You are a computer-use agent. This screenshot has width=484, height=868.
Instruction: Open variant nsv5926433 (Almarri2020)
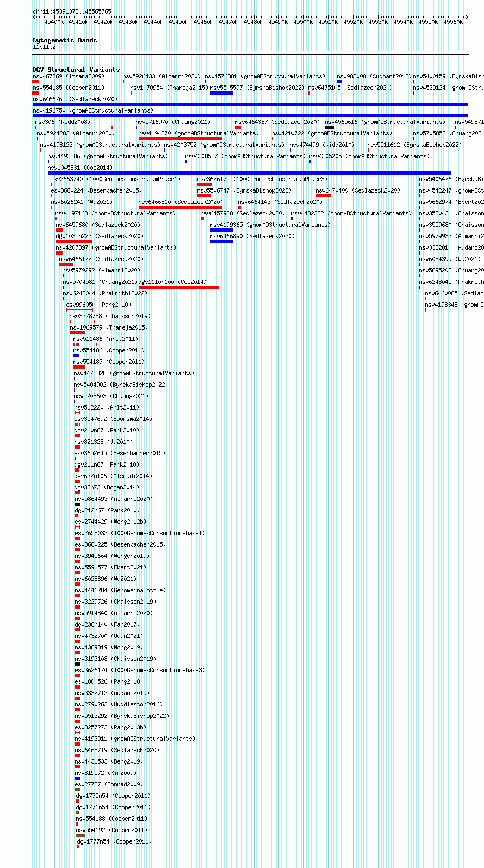162,76
